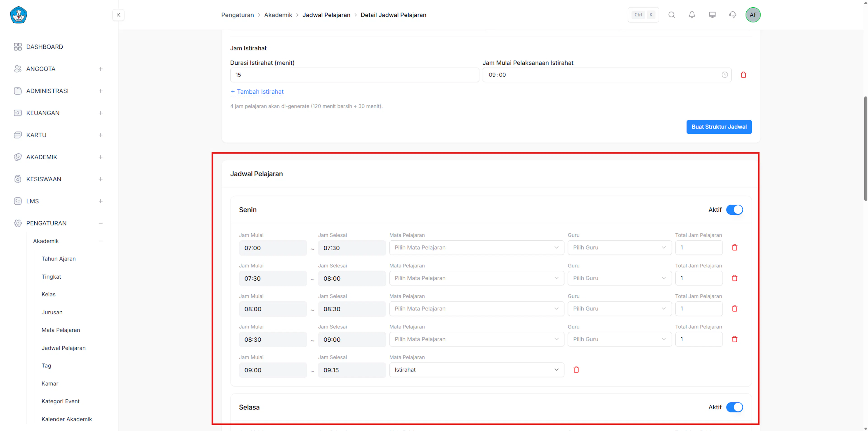The width and height of the screenshot is (868, 431).
Task: Click the Administrasi folder icon
Action: coord(18,91)
